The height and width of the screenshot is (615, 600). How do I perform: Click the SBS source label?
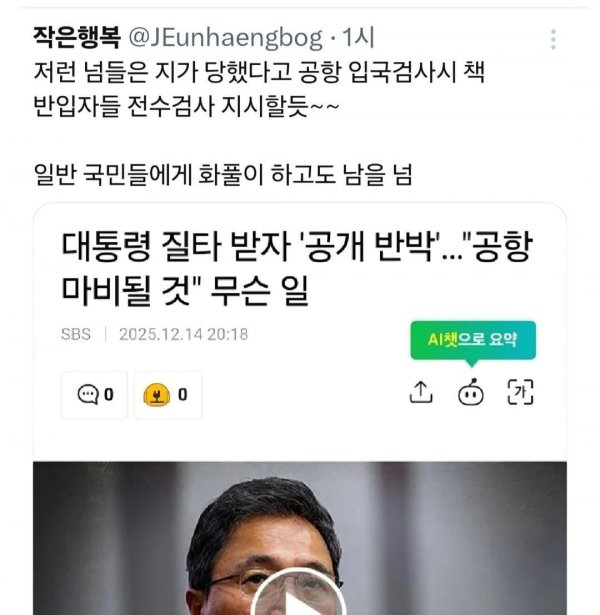pos(76,334)
